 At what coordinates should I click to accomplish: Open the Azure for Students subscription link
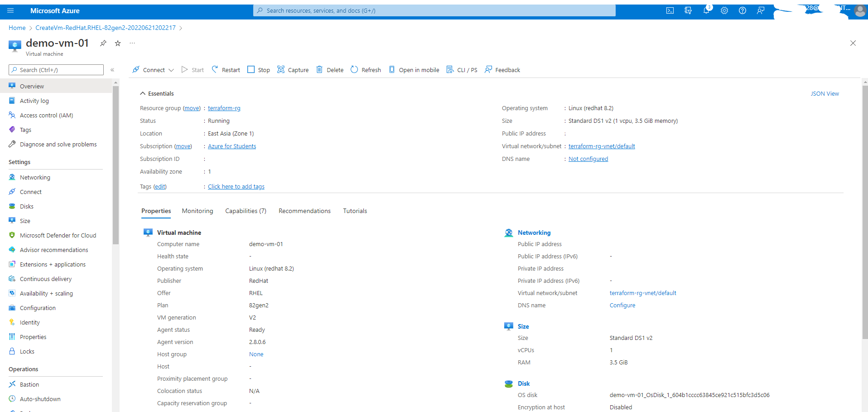coord(232,146)
